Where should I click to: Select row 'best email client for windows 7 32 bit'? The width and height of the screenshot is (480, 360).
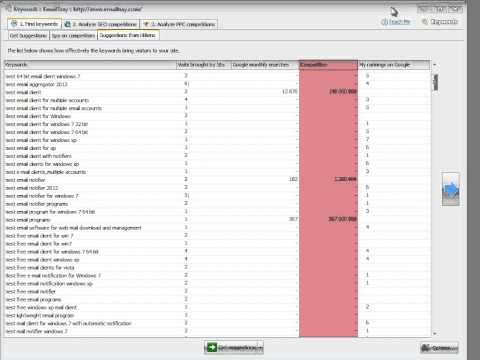(x=217, y=124)
